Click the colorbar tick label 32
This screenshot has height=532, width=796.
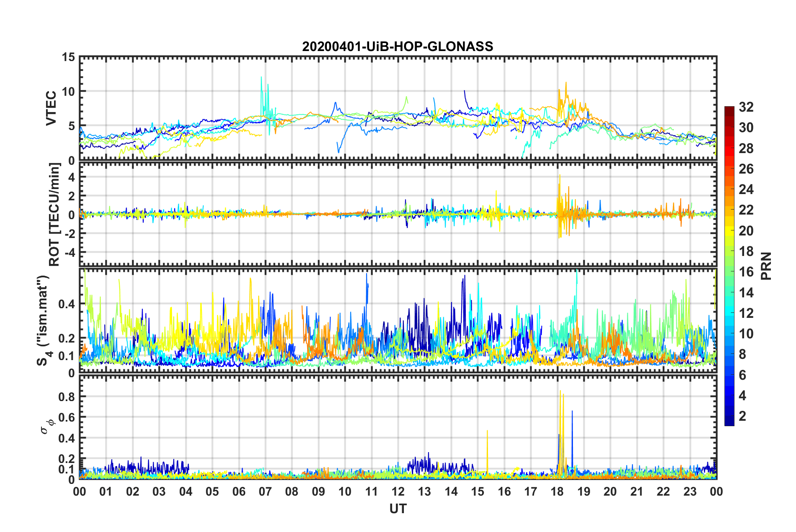[x=746, y=107]
